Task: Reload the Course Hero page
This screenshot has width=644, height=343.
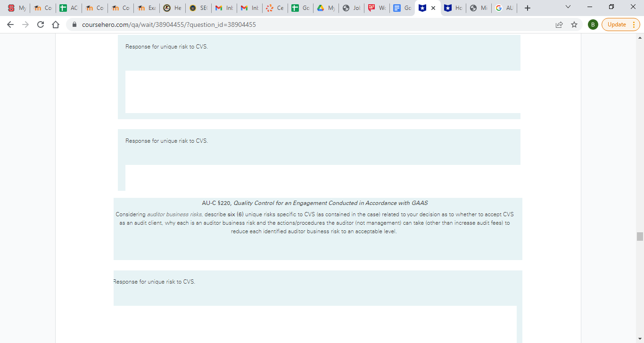Action: 41,24
